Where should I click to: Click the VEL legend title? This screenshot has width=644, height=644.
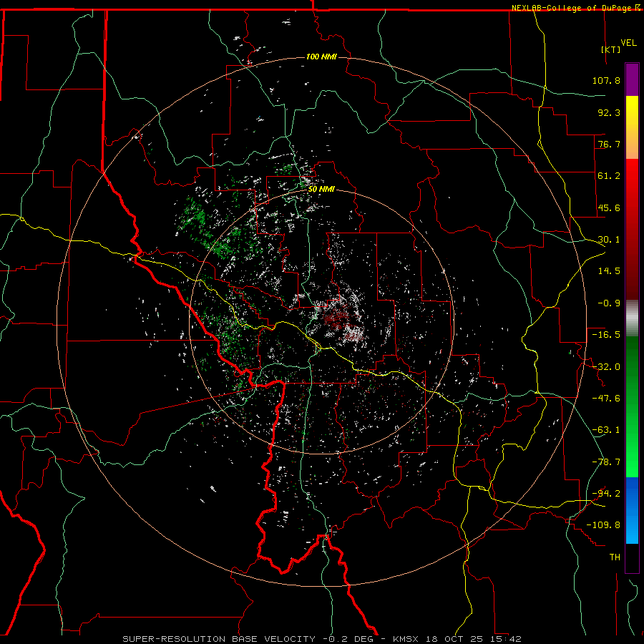click(628, 43)
